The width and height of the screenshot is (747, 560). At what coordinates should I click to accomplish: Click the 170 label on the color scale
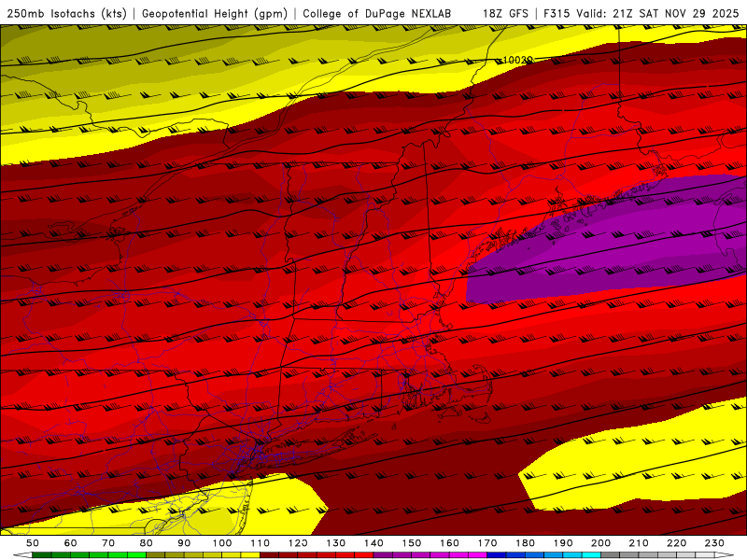[x=487, y=543]
